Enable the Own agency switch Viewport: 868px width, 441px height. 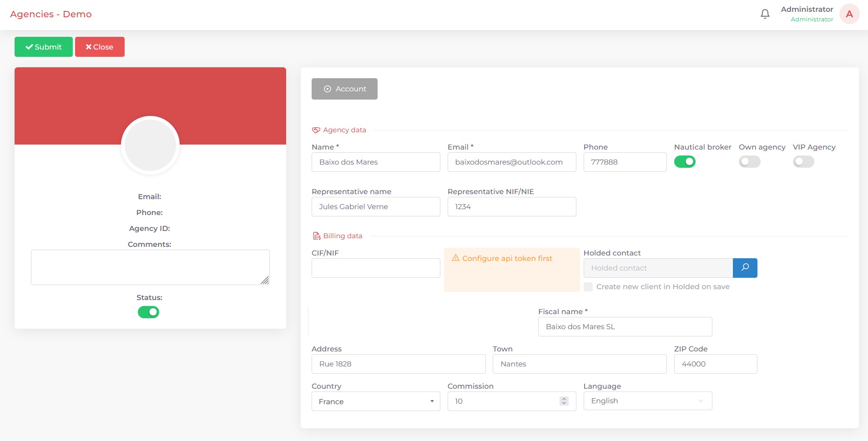(749, 161)
